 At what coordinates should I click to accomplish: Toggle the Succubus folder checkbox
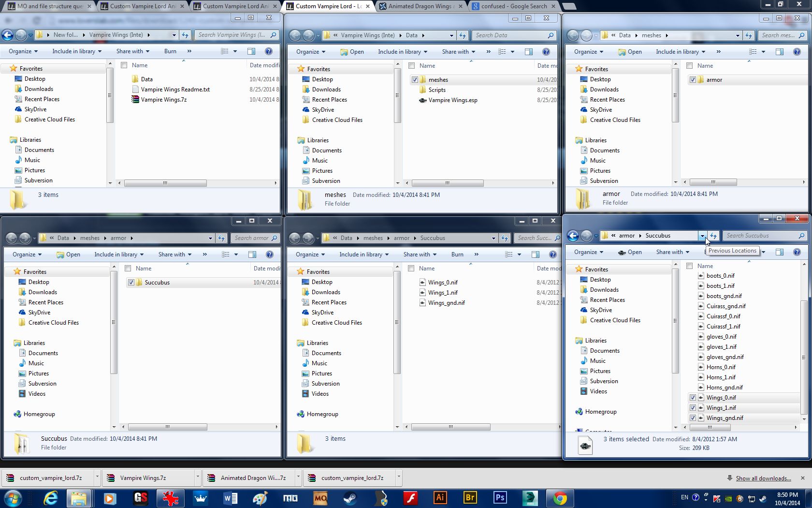tap(131, 283)
